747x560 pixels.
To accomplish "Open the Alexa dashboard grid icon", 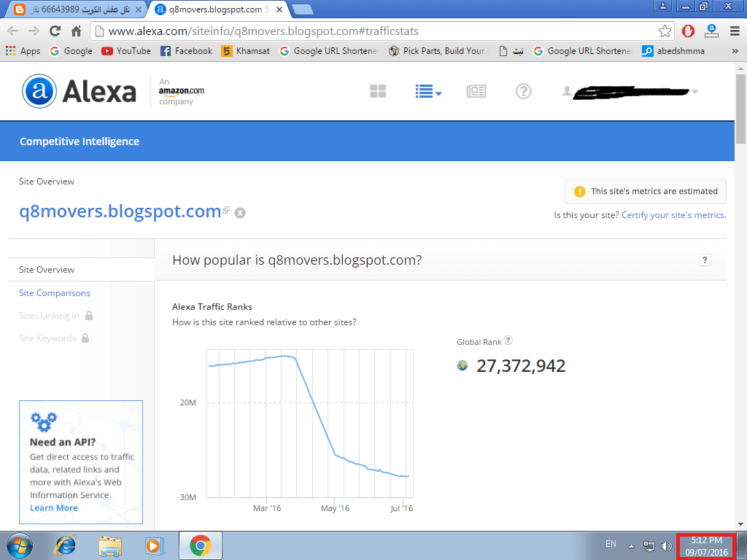I will pos(378,91).
